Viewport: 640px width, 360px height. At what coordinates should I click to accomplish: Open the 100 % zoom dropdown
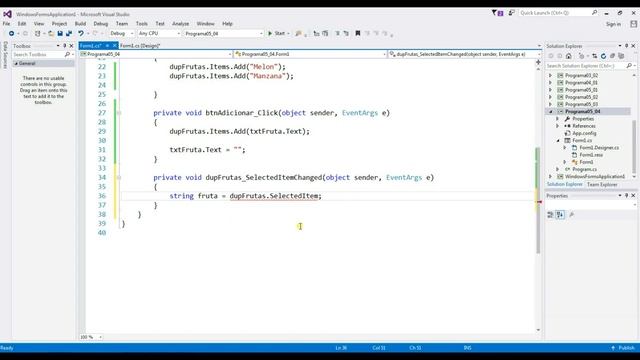coord(91,337)
